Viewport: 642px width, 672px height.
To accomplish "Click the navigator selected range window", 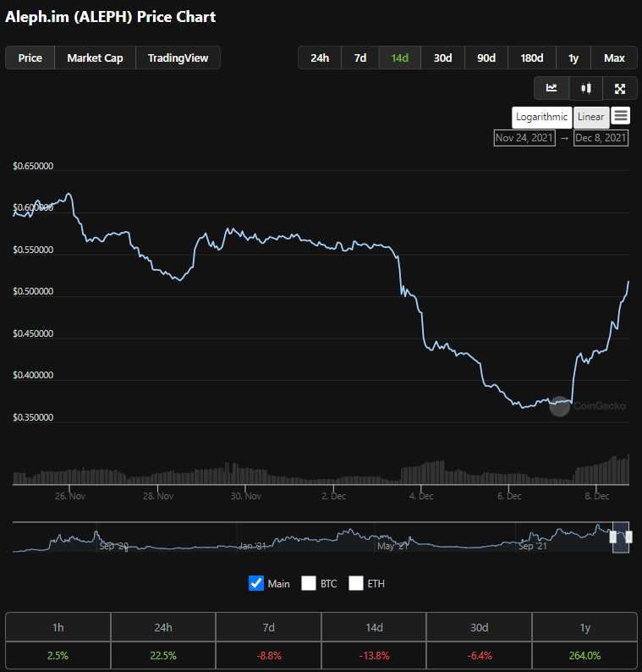I will (x=621, y=537).
